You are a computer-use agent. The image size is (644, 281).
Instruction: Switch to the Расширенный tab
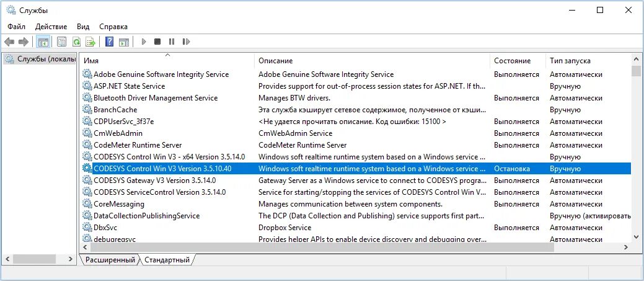point(110,260)
